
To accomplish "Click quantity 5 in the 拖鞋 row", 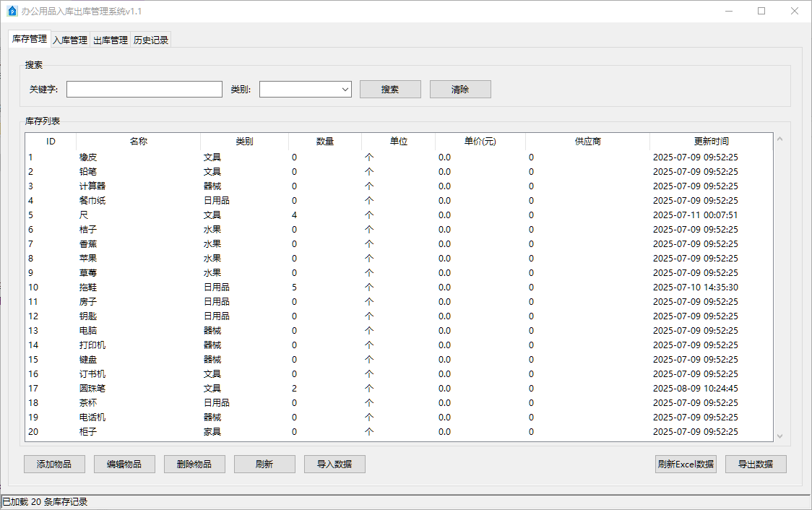I will point(294,288).
